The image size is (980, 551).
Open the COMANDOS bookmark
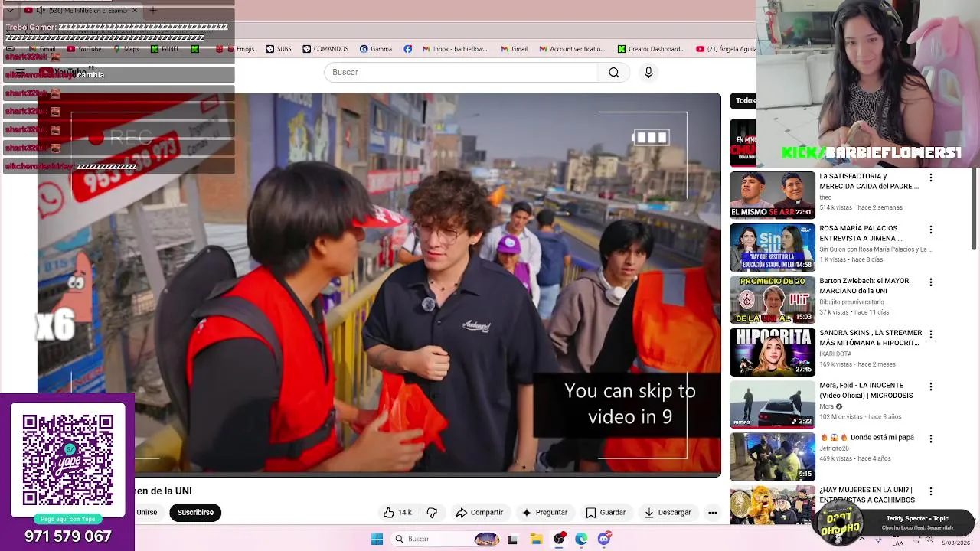pyautogui.click(x=325, y=49)
